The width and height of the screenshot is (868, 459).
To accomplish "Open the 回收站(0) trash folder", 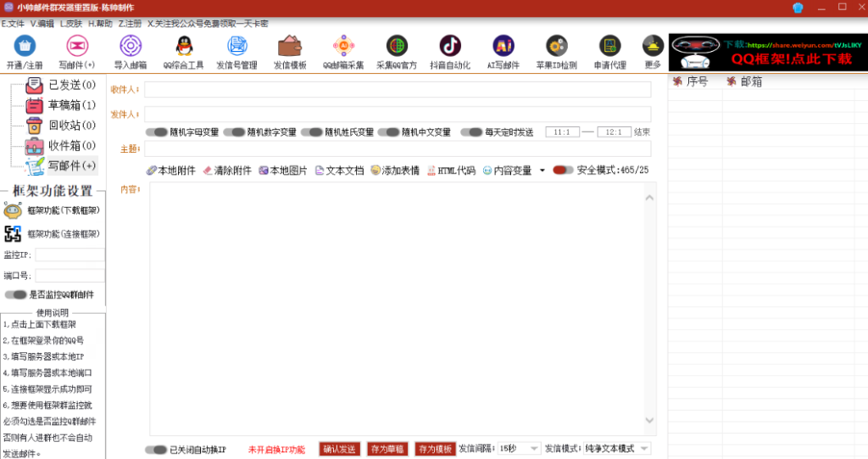I will click(60, 126).
